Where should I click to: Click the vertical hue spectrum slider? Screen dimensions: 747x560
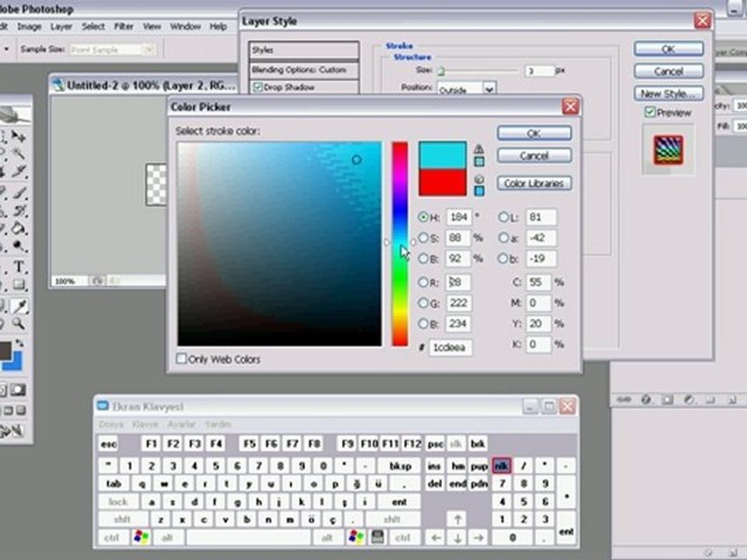(x=400, y=243)
